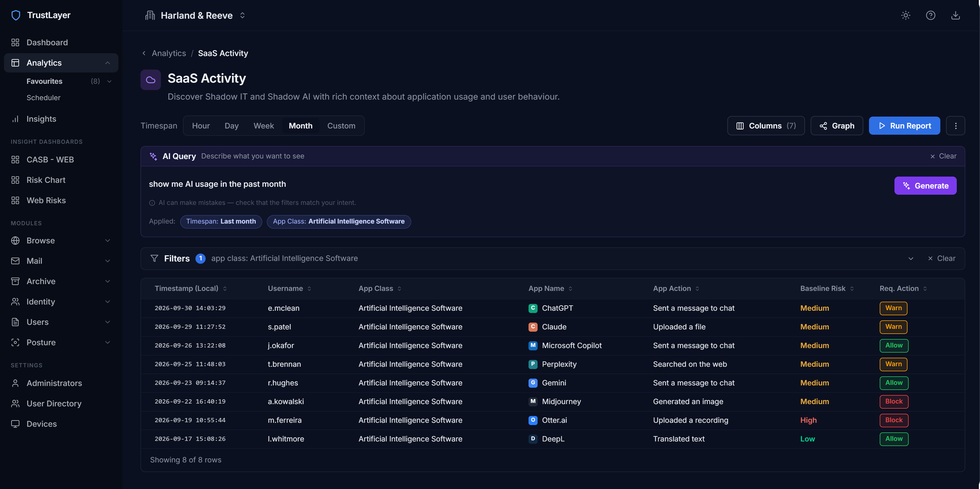The height and width of the screenshot is (489, 980).
Task: Click the AI query text field
Action: [517, 184]
